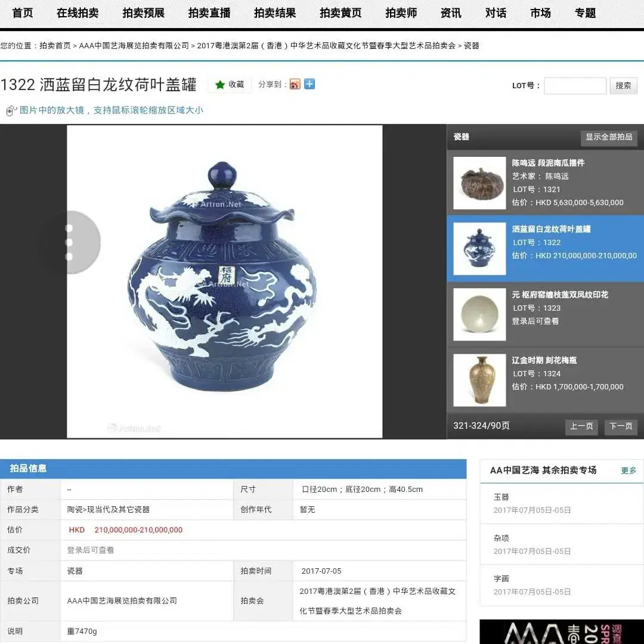
Task: Click the estimate value 210,000,000-210,000,000
Action: [138, 530]
